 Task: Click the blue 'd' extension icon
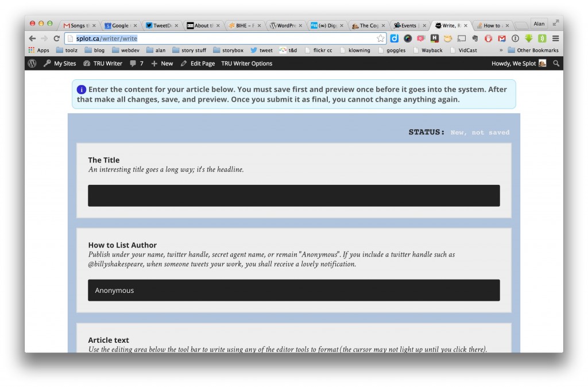pos(394,38)
